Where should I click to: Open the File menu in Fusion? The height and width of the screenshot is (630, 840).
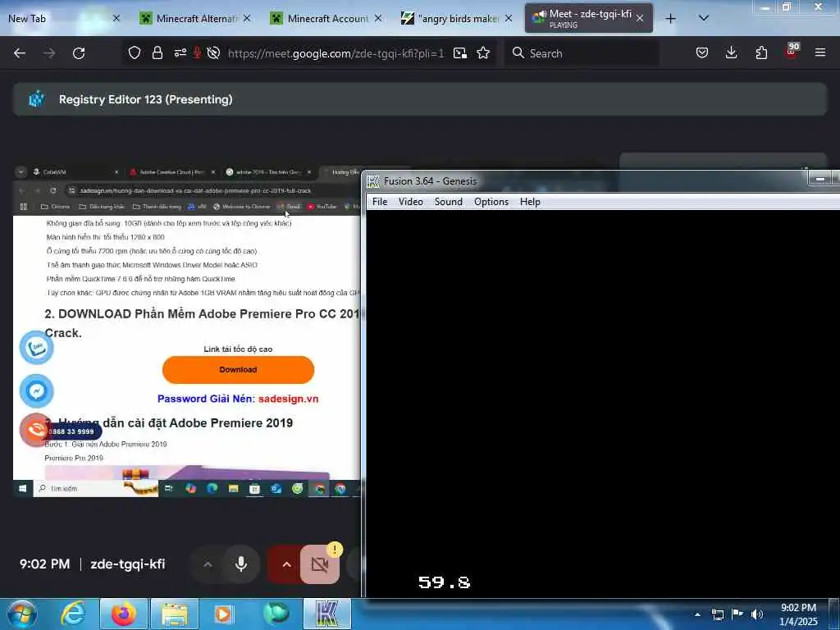pos(380,202)
